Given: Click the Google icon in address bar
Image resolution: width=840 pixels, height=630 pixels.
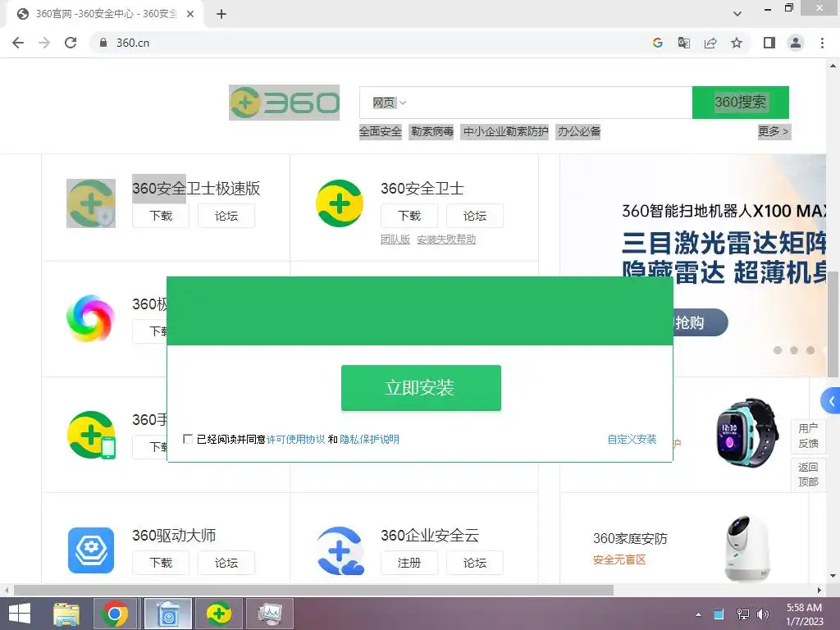Looking at the screenshot, I should click(x=658, y=43).
